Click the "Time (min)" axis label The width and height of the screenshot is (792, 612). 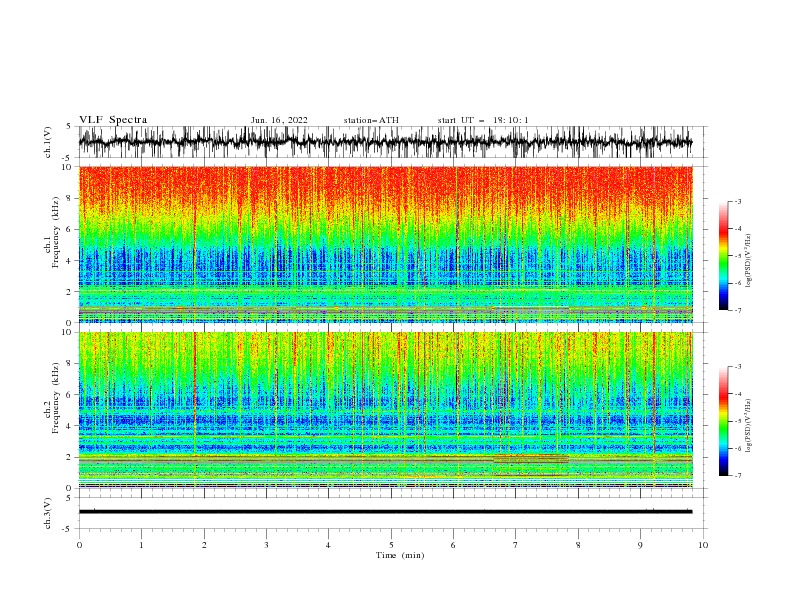pyautogui.click(x=400, y=555)
